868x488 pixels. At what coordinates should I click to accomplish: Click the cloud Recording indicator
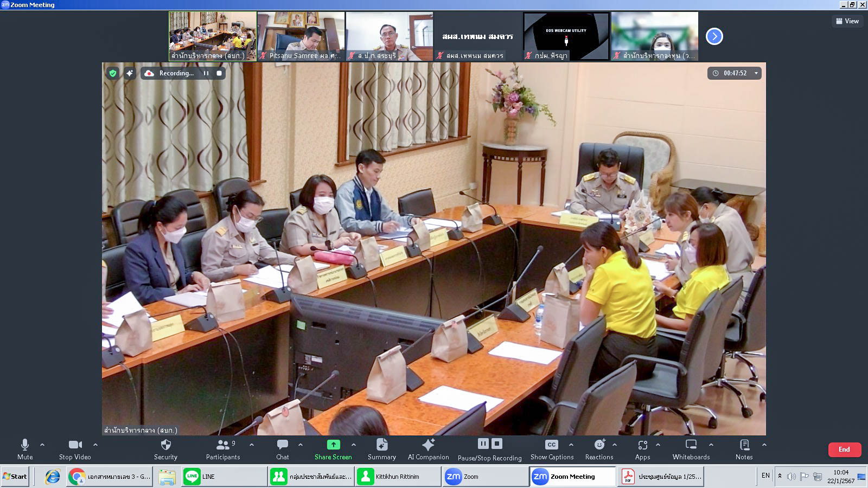169,73
